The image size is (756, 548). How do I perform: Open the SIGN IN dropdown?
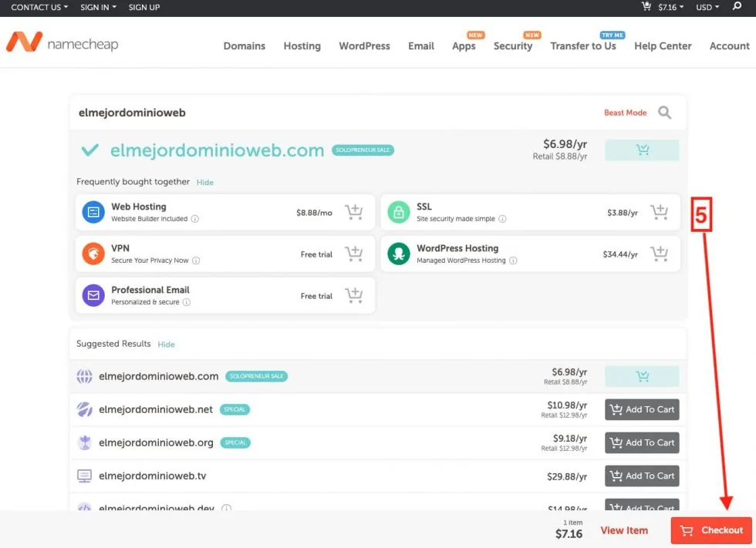[x=99, y=7]
